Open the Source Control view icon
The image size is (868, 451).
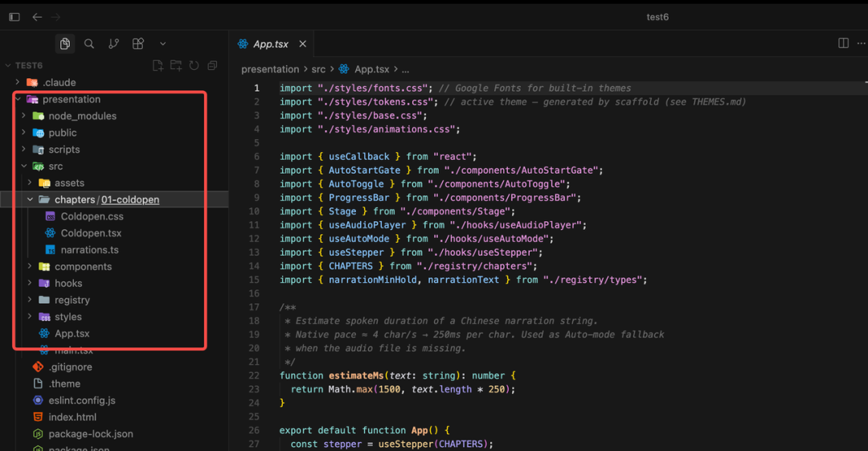pyautogui.click(x=113, y=43)
